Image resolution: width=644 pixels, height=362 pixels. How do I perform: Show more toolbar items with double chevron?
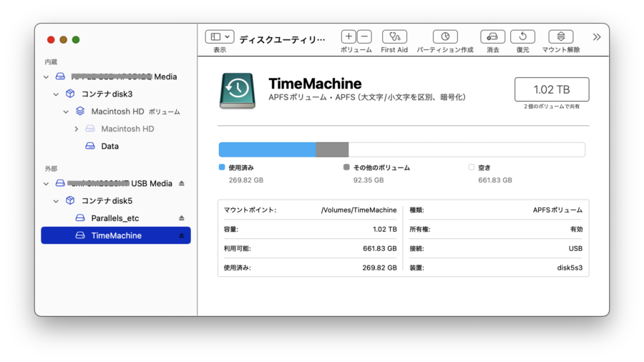coord(597,36)
